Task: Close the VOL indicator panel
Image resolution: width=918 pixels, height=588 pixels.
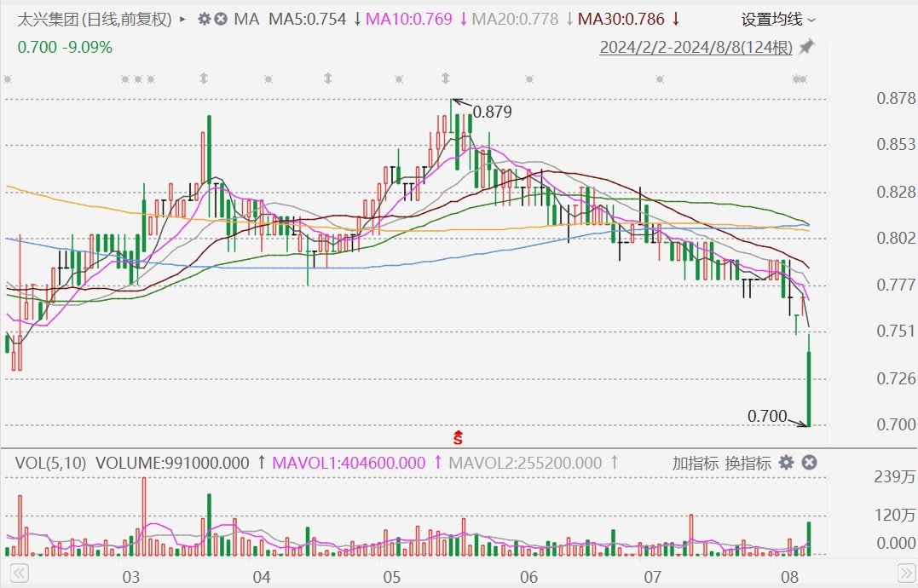Action: 810,463
